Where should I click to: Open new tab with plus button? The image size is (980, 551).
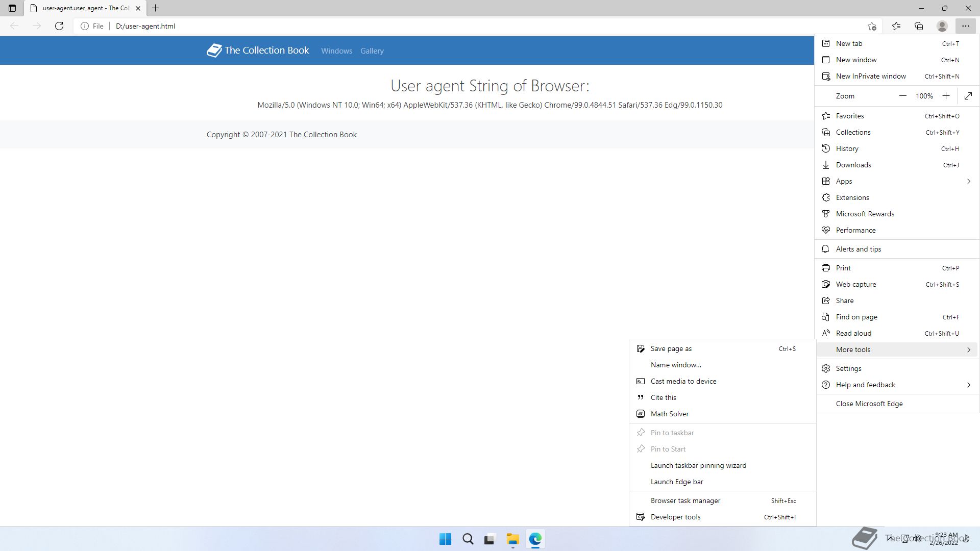(x=156, y=8)
